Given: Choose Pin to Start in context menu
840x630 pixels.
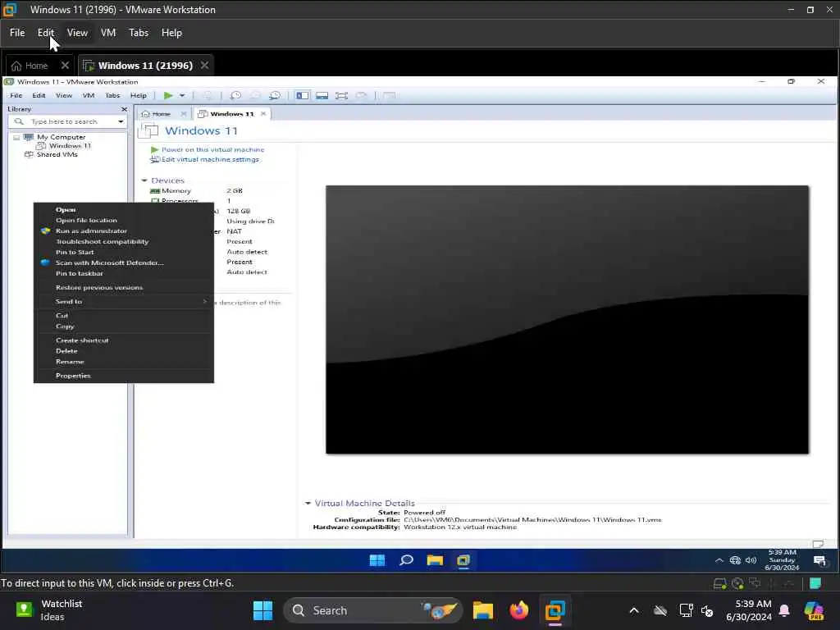Looking at the screenshot, I should pyautogui.click(x=124, y=253).
